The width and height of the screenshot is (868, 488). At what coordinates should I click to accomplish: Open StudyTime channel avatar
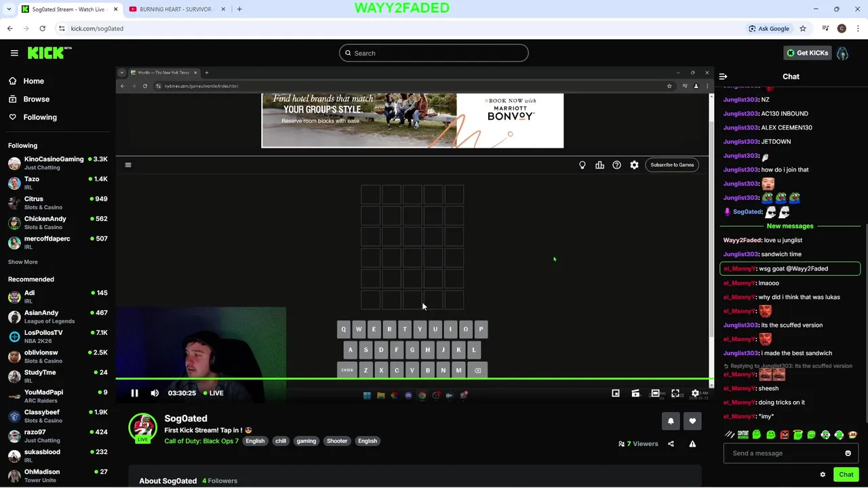click(x=14, y=376)
